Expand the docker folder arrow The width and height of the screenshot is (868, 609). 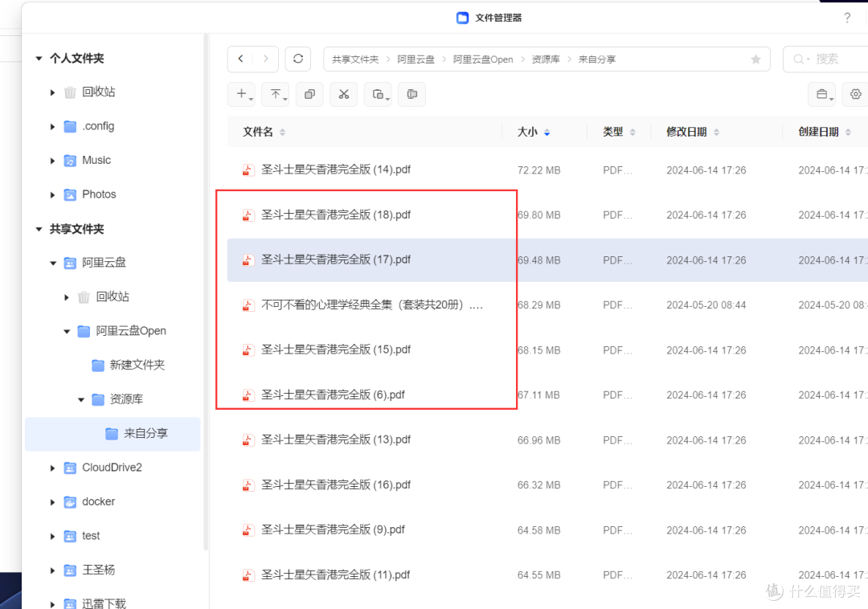52,502
